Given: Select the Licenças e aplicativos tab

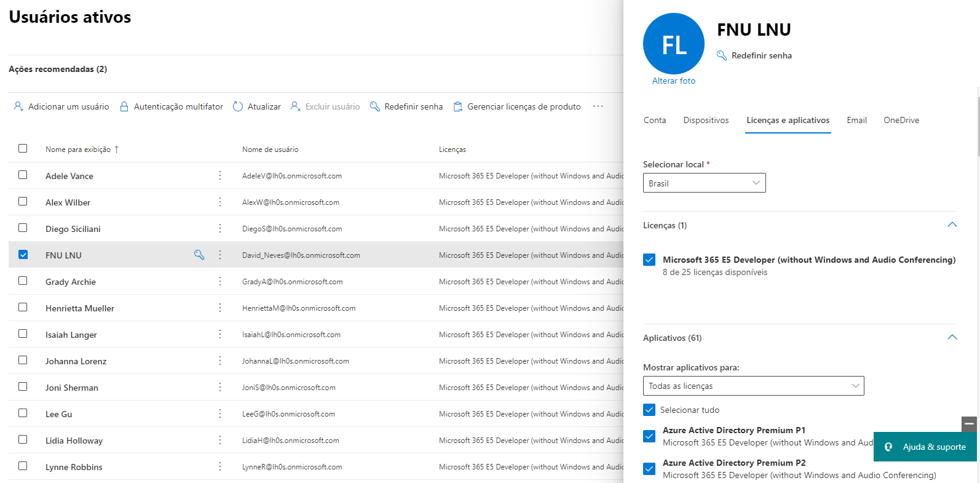Looking at the screenshot, I should pyautogui.click(x=788, y=120).
